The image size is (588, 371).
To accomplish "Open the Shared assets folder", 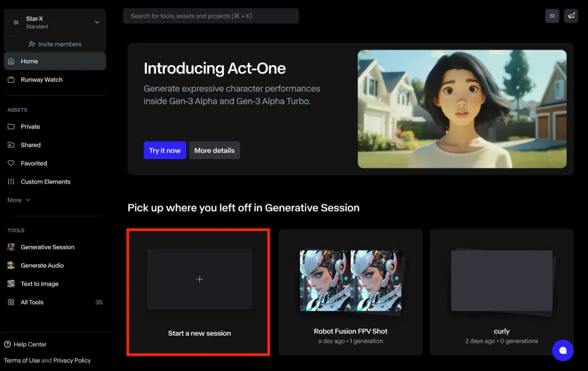I will 31,145.
